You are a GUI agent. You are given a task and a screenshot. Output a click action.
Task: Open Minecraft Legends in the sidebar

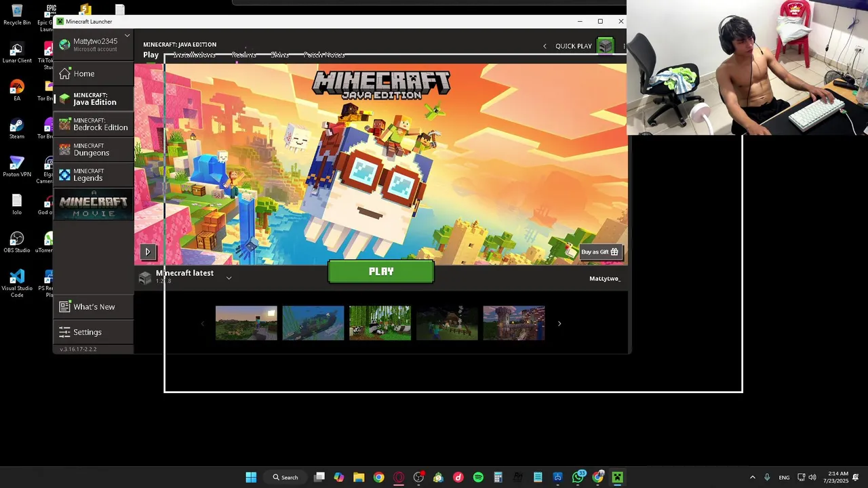click(x=94, y=175)
